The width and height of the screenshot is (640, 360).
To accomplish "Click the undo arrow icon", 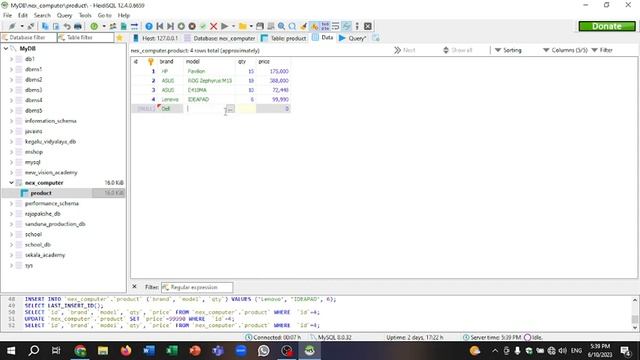I will click(x=67, y=26).
